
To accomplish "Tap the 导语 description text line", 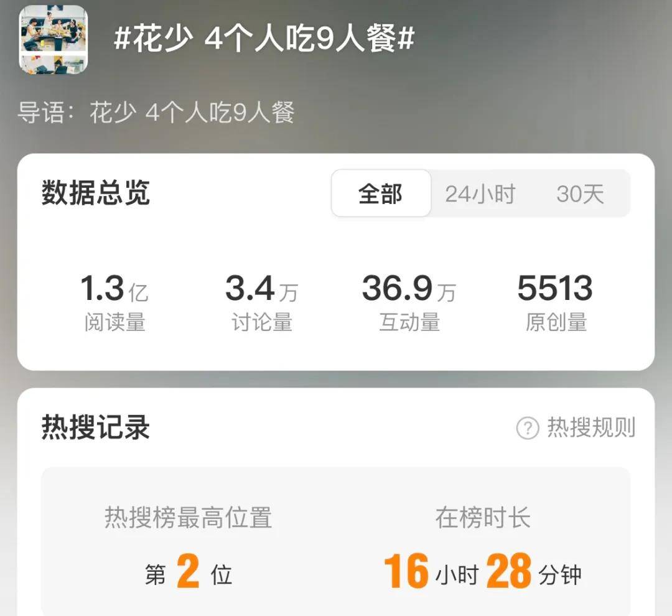I will coord(156,113).
